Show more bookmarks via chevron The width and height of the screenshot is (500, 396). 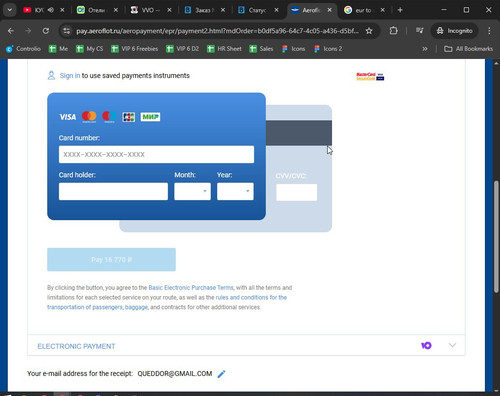pos(425,49)
